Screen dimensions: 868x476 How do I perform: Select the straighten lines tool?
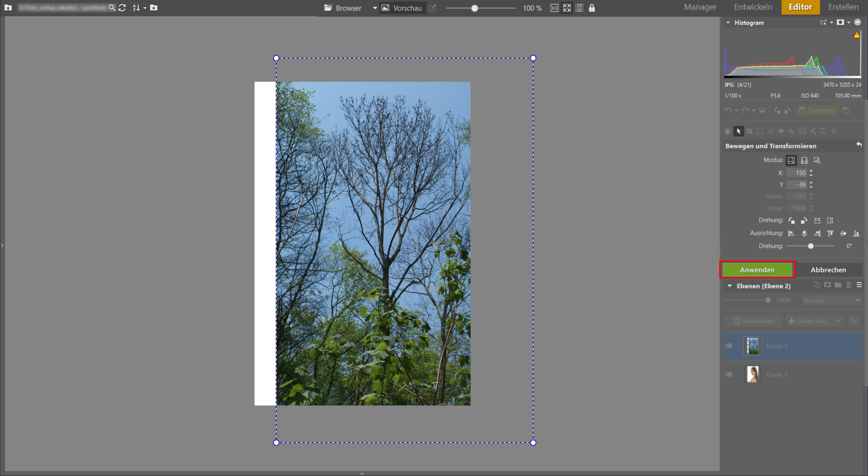760,131
